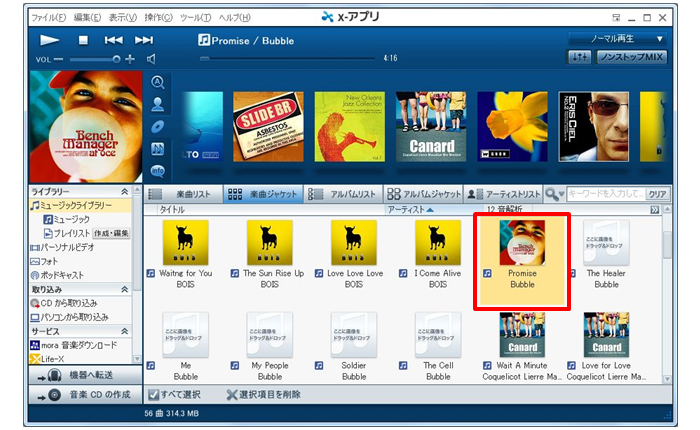Open the ノーマル再生 playback mode dropdown
The height and width of the screenshot is (430, 700).
click(616, 38)
